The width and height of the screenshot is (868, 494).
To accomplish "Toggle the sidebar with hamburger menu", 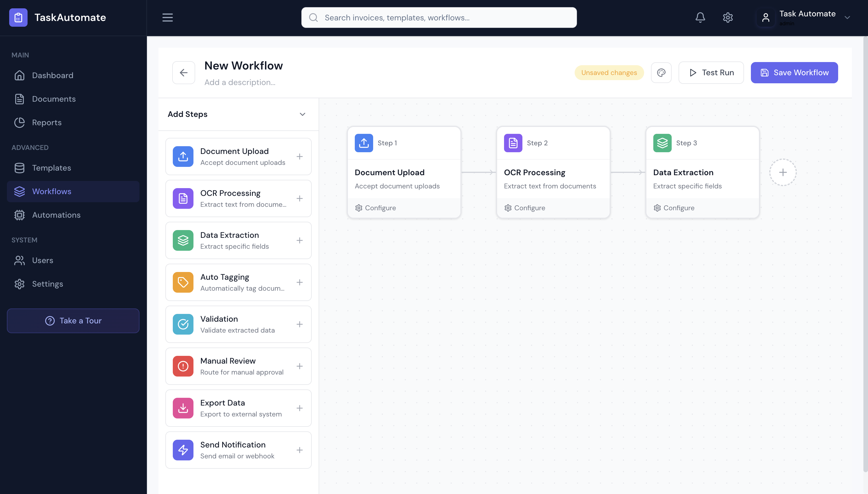I will pyautogui.click(x=167, y=17).
